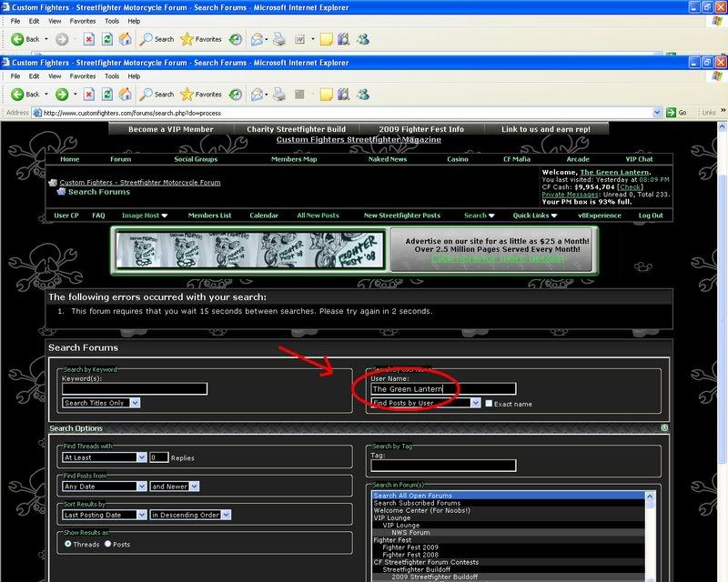Viewport: 728px width, 582px height.
Task: Click Log Out in the forum navbar
Action: tap(651, 216)
